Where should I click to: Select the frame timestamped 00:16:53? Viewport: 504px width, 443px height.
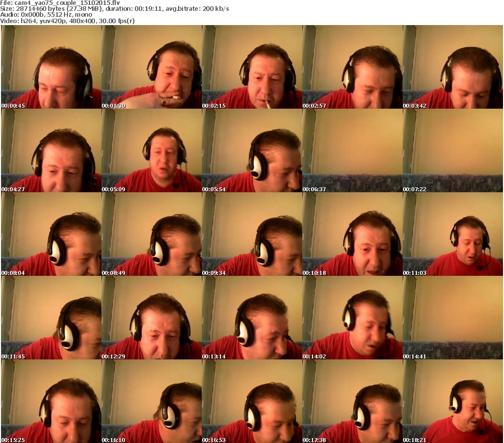point(252,401)
